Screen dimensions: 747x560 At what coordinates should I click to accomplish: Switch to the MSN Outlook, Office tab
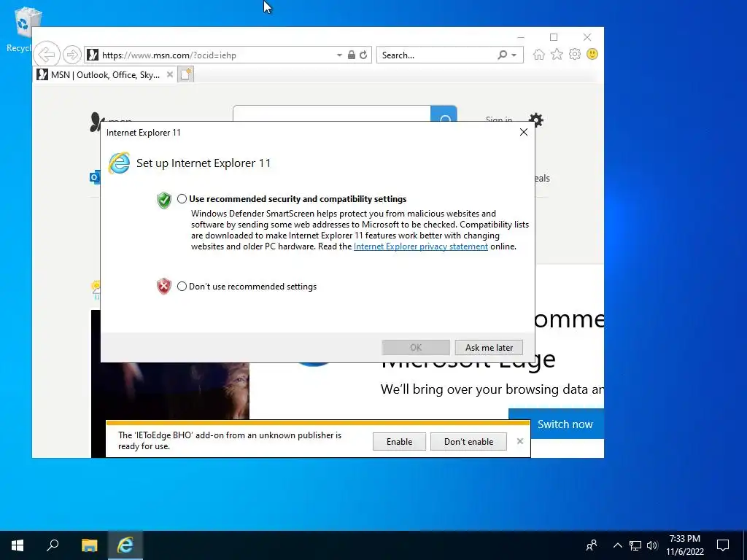click(105, 75)
